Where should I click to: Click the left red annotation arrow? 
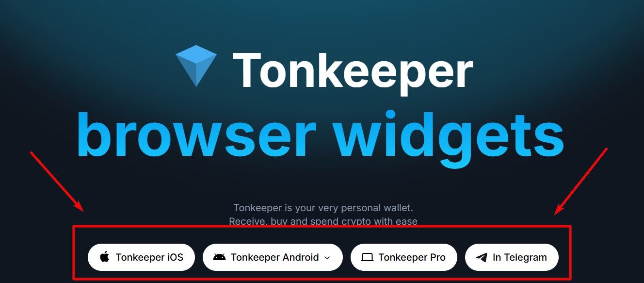tap(57, 182)
